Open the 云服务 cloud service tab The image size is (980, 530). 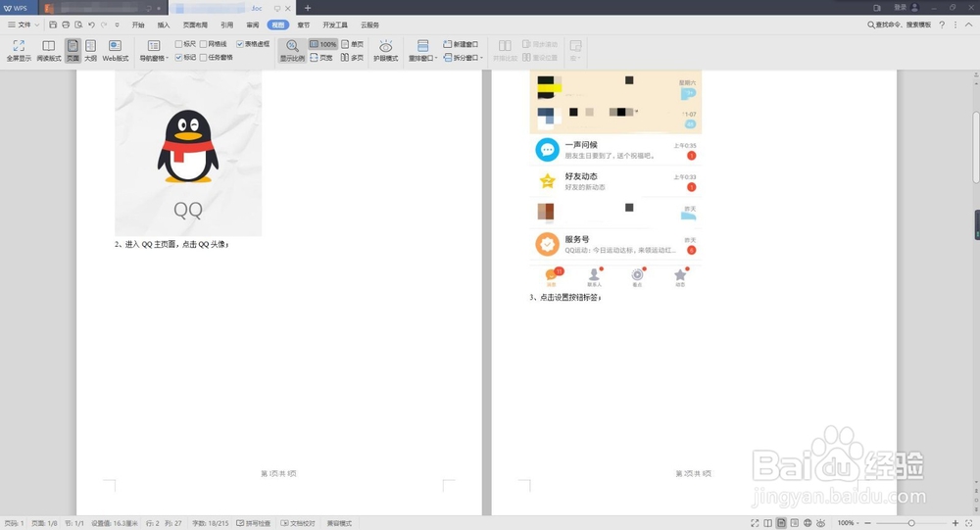[370, 25]
